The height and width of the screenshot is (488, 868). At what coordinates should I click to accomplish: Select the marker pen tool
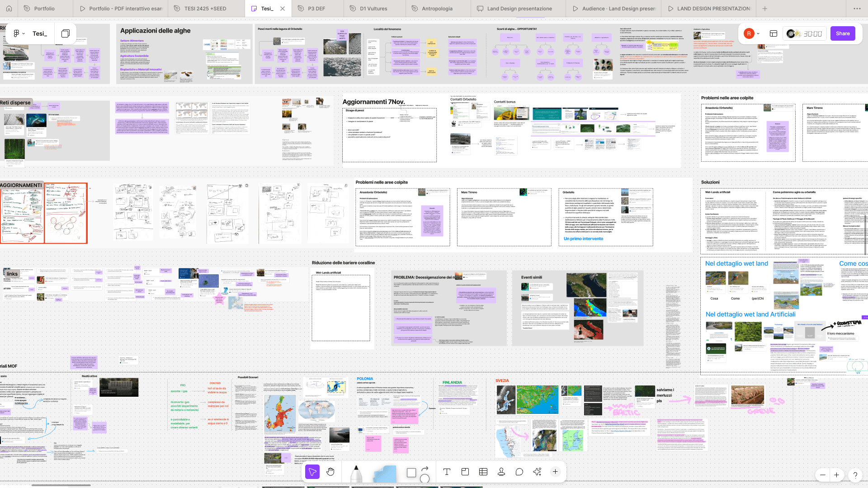356,474
